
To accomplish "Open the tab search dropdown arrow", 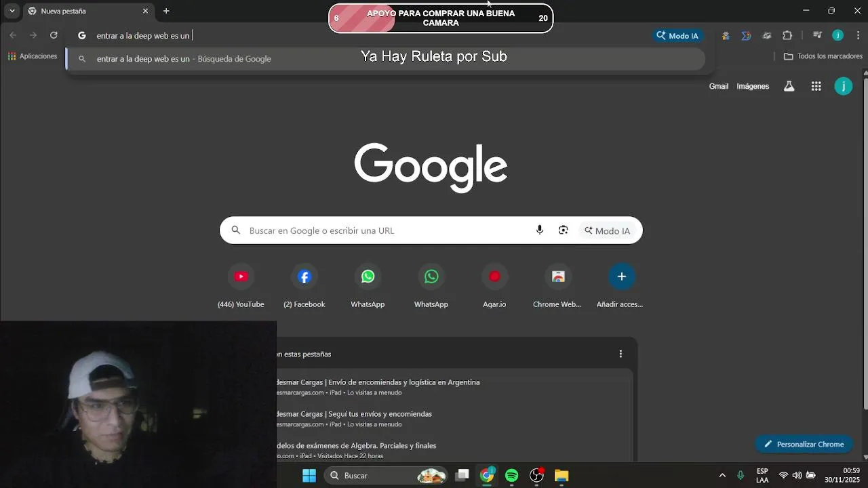I will [x=12, y=11].
